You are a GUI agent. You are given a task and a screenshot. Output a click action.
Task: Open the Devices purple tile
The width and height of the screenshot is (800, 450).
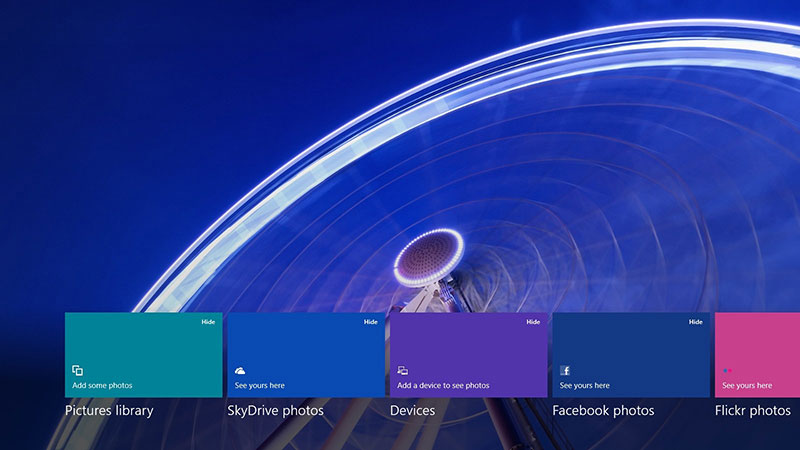[x=468, y=355]
